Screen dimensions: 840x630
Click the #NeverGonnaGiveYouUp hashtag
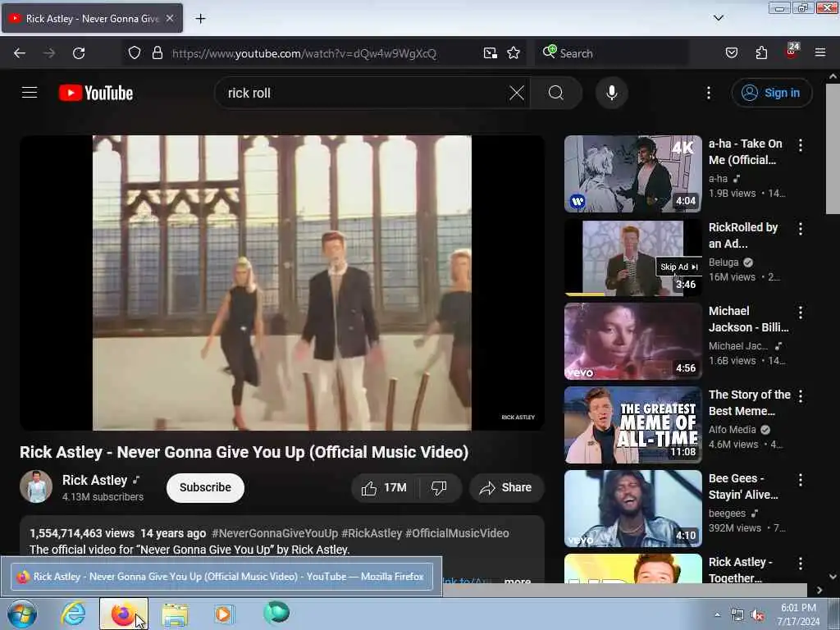[275, 533]
